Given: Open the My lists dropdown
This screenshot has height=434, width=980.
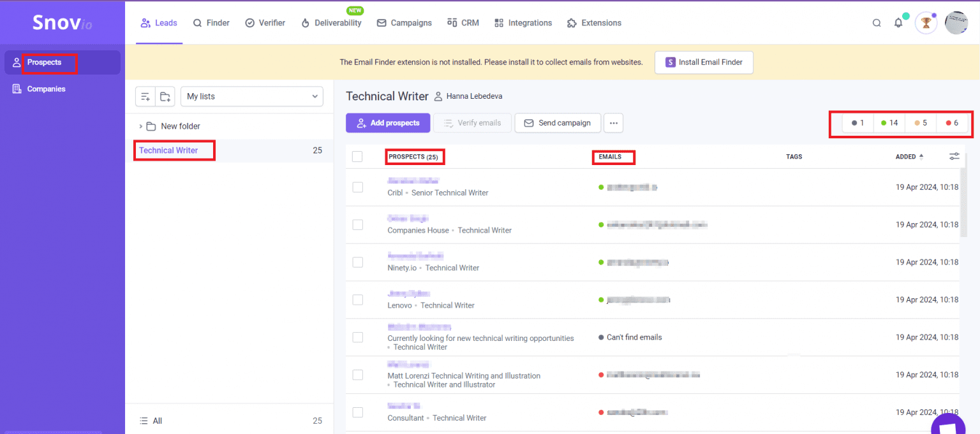Looking at the screenshot, I should [252, 97].
